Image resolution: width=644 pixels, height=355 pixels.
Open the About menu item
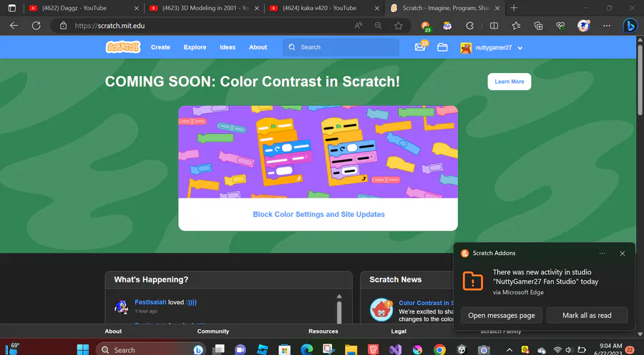tap(258, 47)
